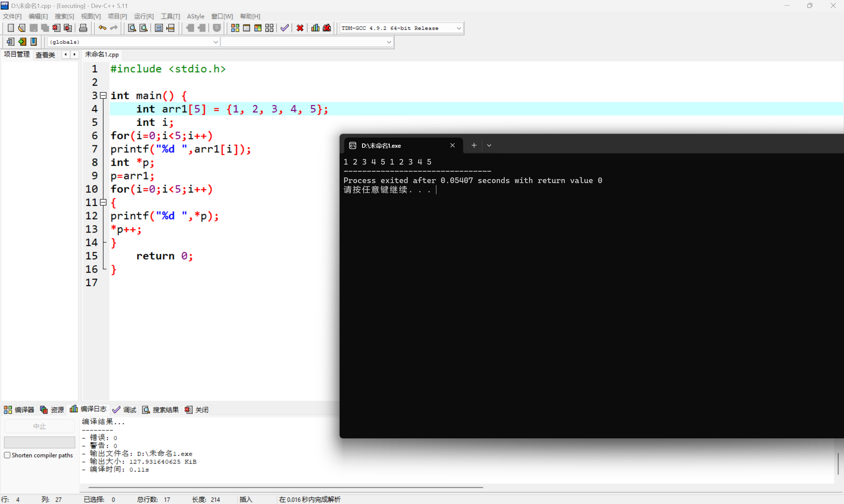Click the Undo arrow icon

click(102, 28)
